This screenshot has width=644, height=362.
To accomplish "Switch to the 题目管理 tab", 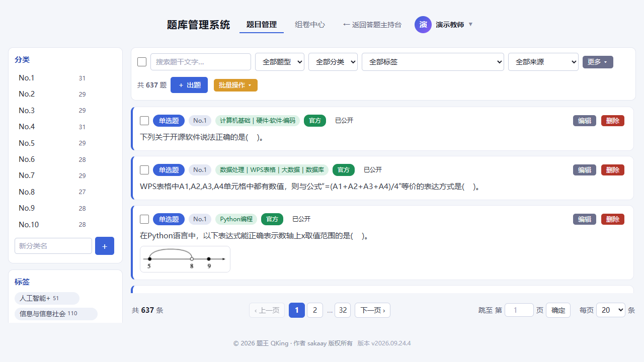I will click(262, 25).
